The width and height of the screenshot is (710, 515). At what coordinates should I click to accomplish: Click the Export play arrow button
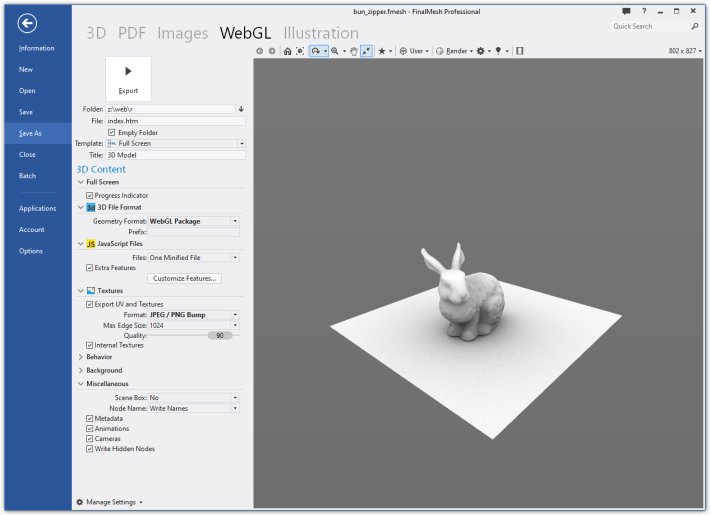pos(128,79)
